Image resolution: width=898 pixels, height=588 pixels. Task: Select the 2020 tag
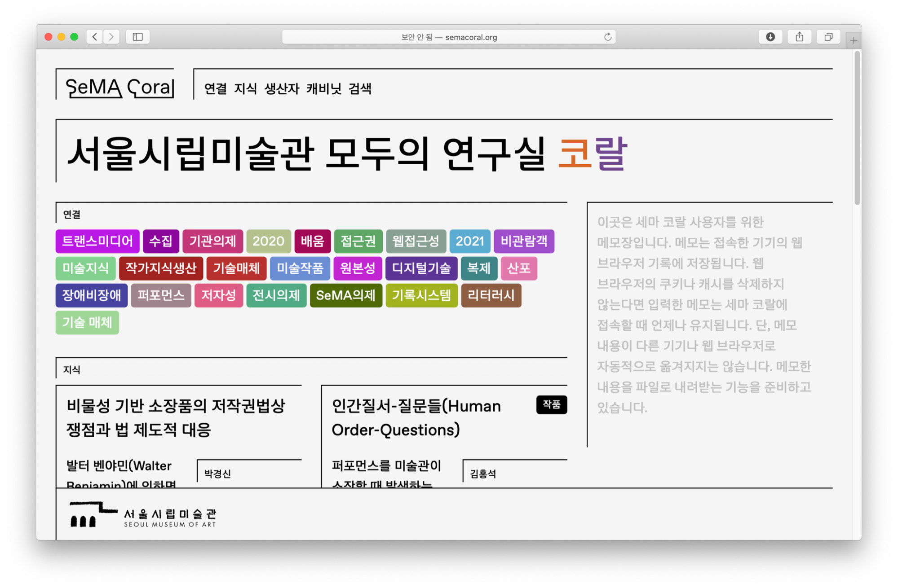(268, 241)
